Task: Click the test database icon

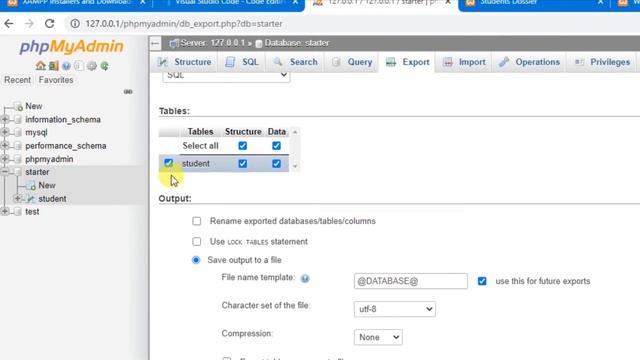Action: click(x=18, y=212)
